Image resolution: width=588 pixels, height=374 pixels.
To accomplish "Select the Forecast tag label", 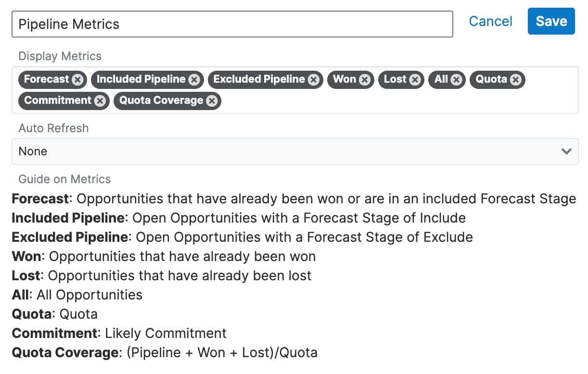I will 47,79.
